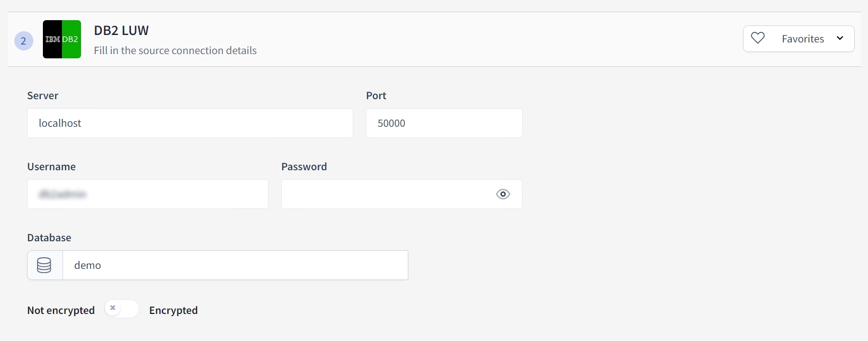Select the Not encrypted label option
The height and width of the screenshot is (341, 868).
[x=61, y=310]
